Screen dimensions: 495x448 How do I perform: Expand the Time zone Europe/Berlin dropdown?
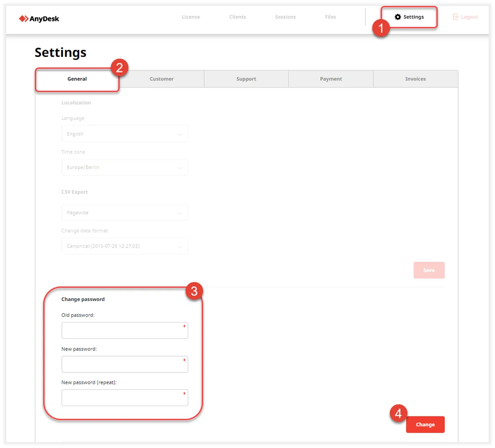click(125, 167)
